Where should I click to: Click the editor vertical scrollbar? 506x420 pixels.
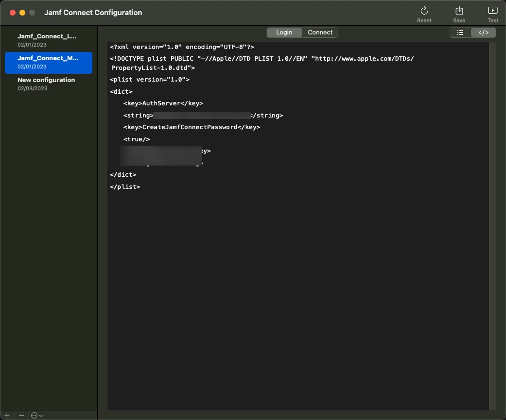(492, 226)
